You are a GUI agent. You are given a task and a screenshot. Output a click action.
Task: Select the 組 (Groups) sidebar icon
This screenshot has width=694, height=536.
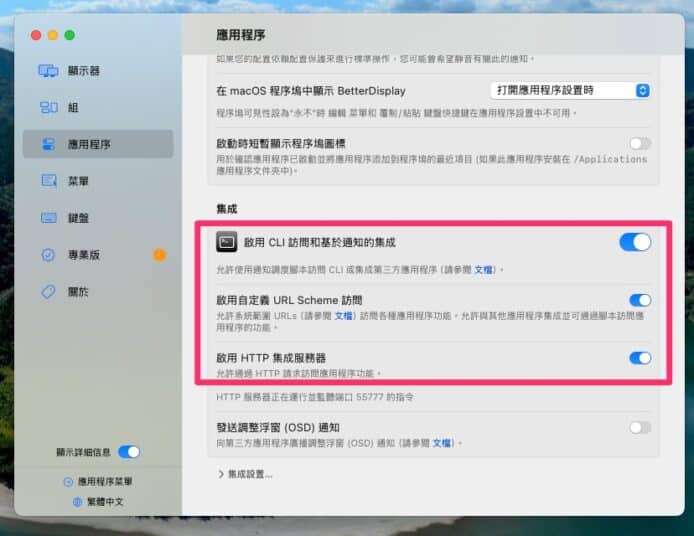pyautogui.click(x=48, y=107)
